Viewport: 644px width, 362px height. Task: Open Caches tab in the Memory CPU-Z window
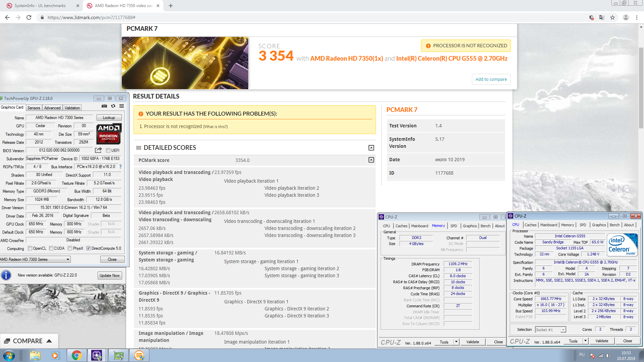tap(401, 226)
